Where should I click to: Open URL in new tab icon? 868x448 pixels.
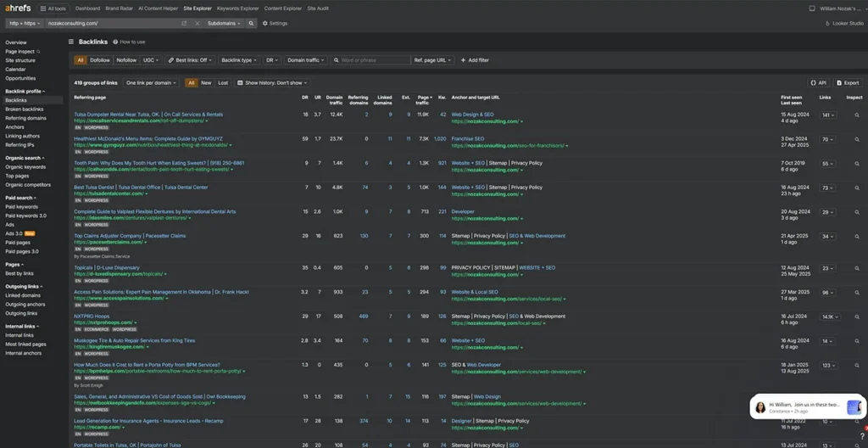pos(184,23)
